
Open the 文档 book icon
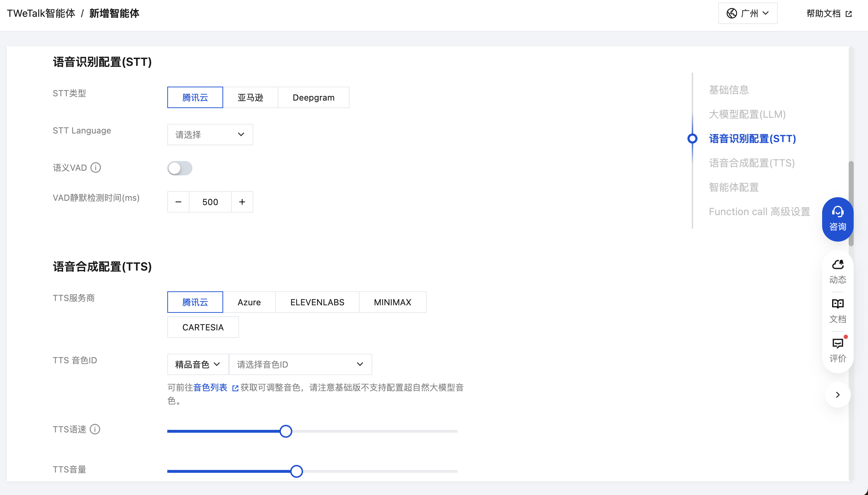[838, 304]
